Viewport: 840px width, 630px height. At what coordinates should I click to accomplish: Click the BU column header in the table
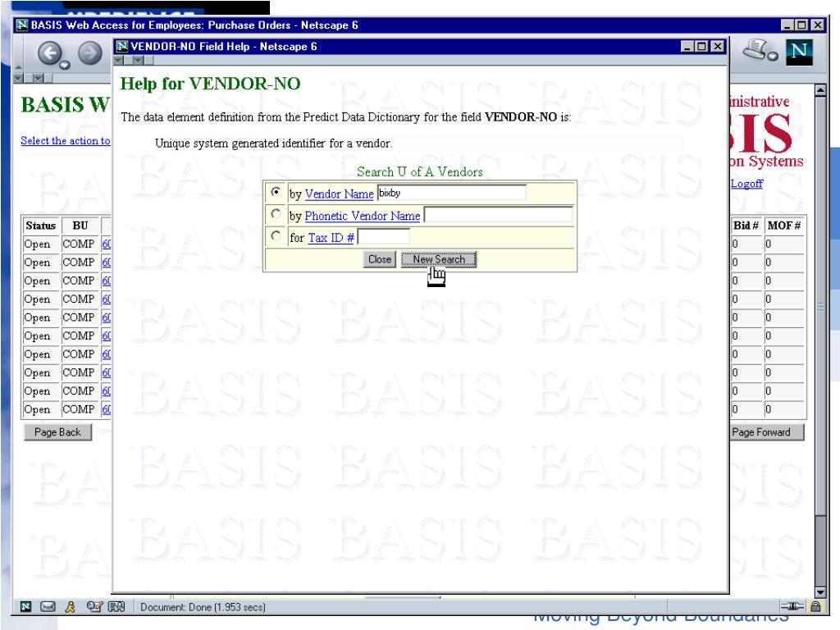coord(80,226)
